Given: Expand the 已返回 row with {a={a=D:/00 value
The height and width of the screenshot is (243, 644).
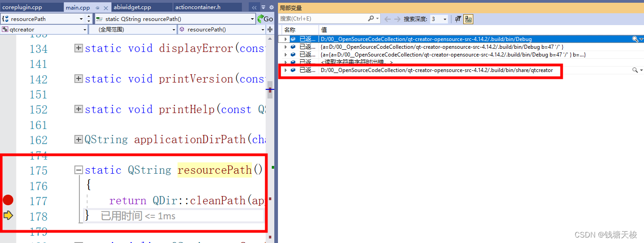Looking at the screenshot, I should 286,55.
